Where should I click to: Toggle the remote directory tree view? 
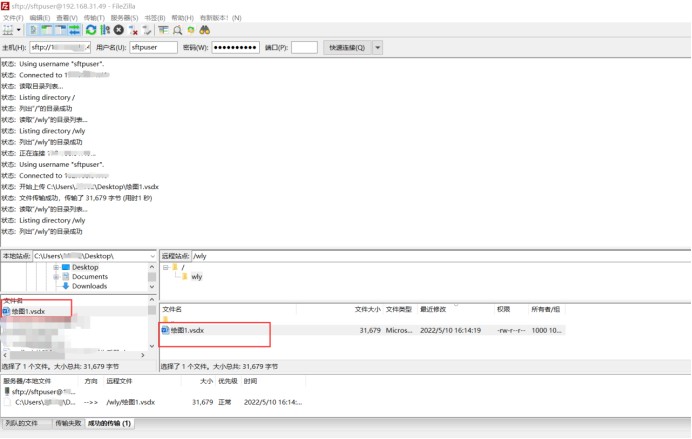[x=60, y=30]
